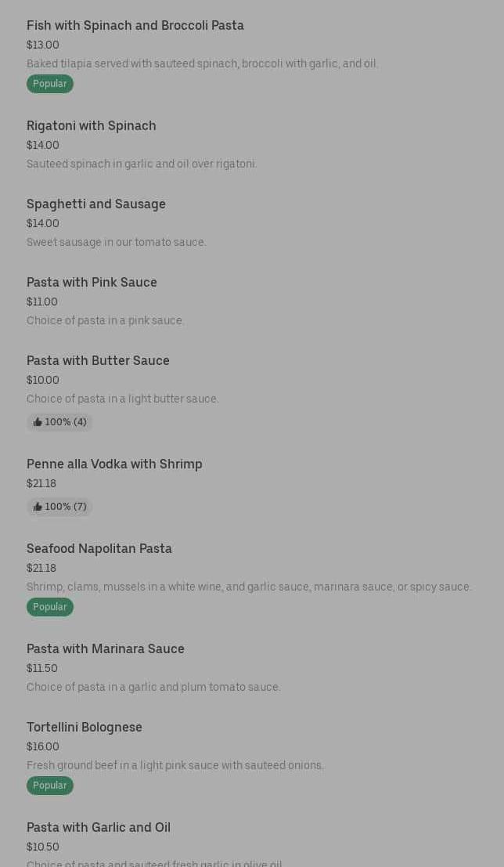
Task: Select Rigatoni with Spinach item
Action: tap(92, 126)
